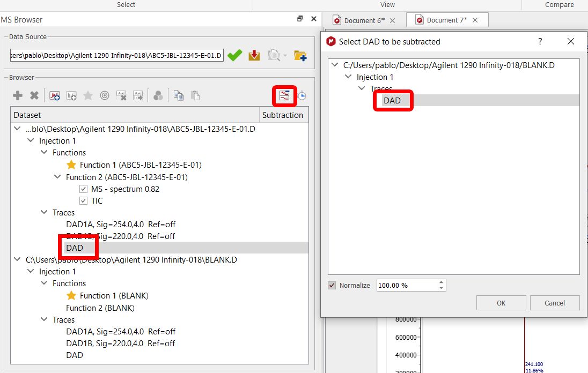The image size is (588, 373).
Task: Disable the Normalize checkbox
Action: coord(332,285)
